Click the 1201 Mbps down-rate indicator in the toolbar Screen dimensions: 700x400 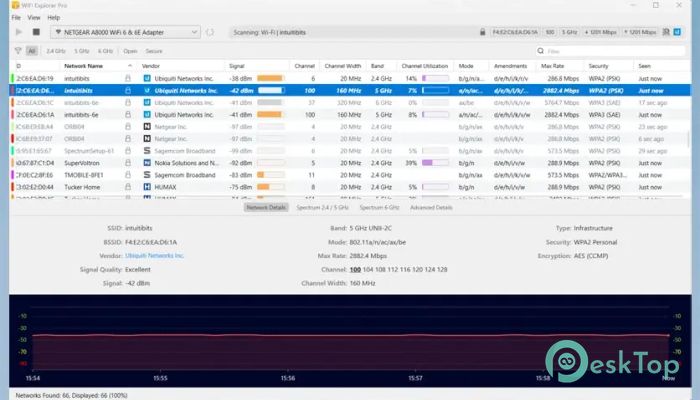[601, 32]
